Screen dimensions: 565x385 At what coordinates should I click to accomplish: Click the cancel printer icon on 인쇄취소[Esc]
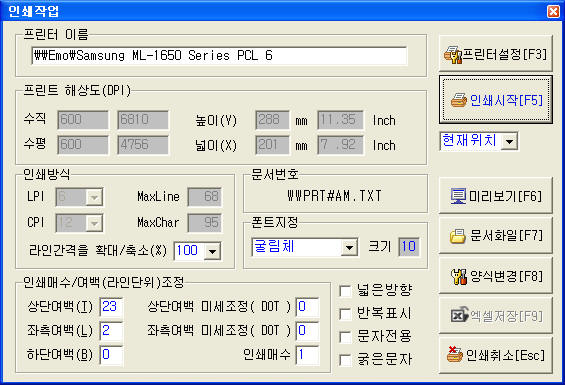coord(455,354)
